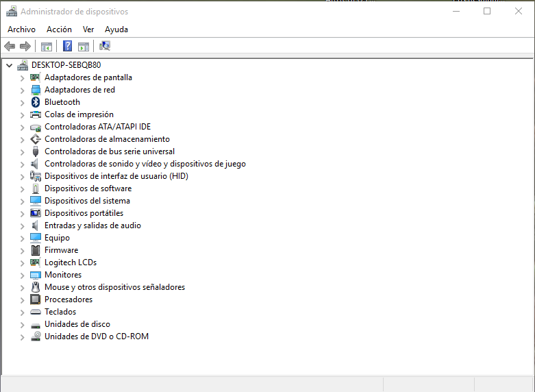Click the USB plug icon beside bus serie universal
The height and width of the screenshot is (392, 535).
pyautogui.click(x=36, y=151)
